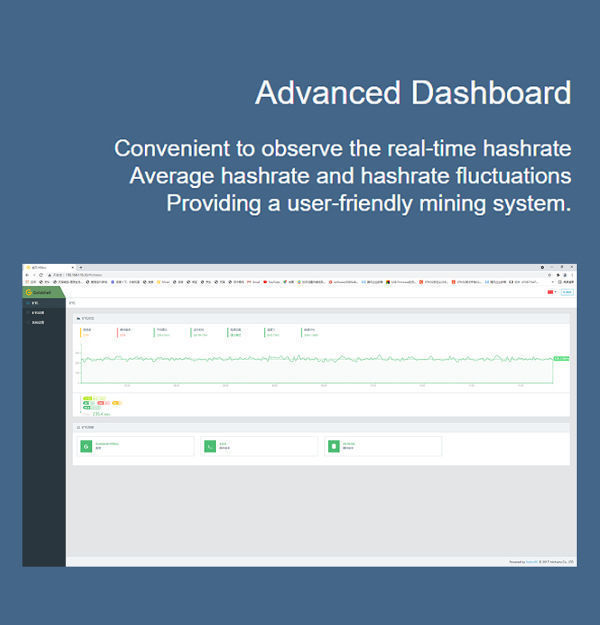This screenshot has height=625, width=600.
Task: Click the browser reload icon
Action: tap(40, 275)
